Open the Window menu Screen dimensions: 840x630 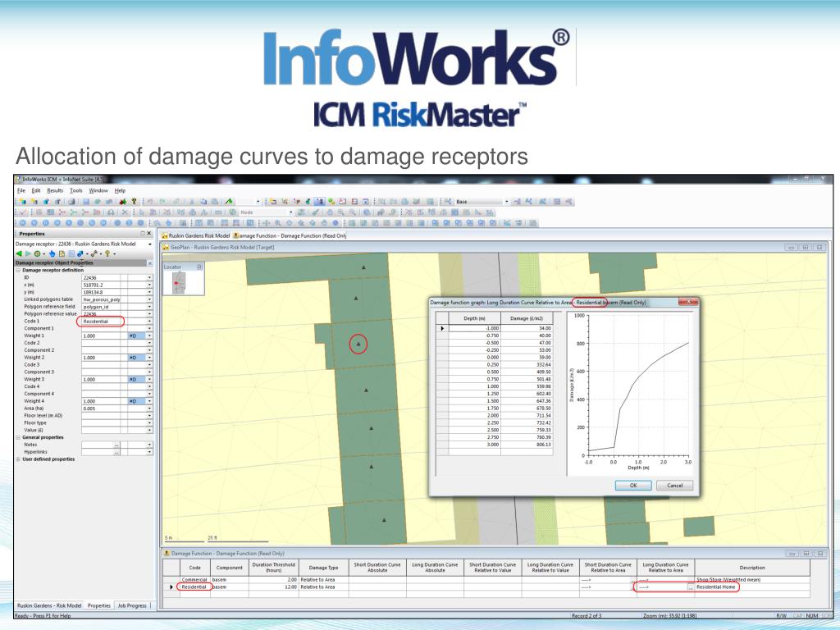[98, 190]
